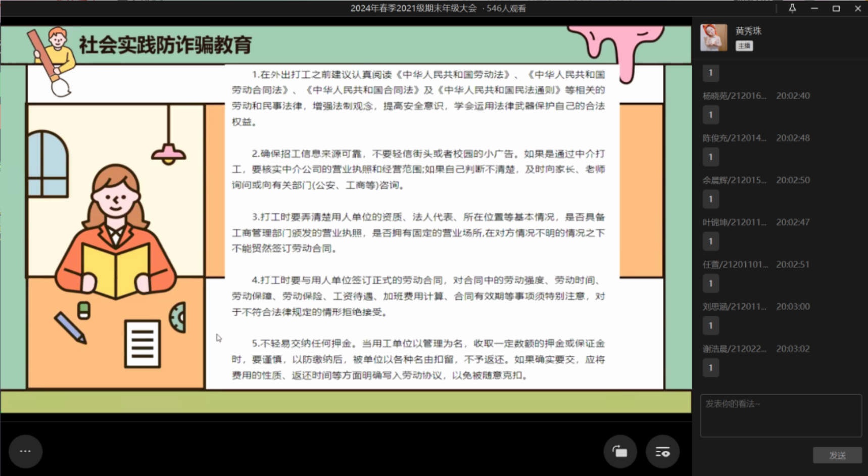
Task: Select commenter 陈俊充 in the chat
Action: [x=734, y=138]
